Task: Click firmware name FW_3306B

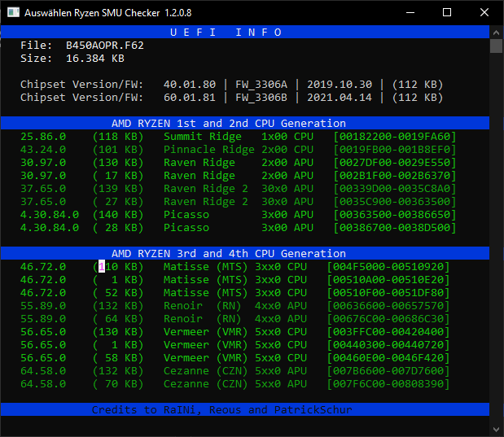Action: coord(261,98)
